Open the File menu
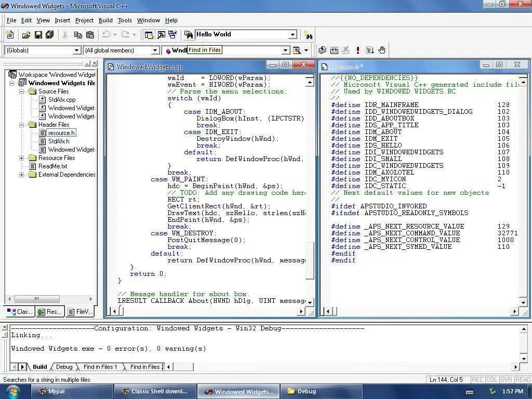 [x=11, y=20]
